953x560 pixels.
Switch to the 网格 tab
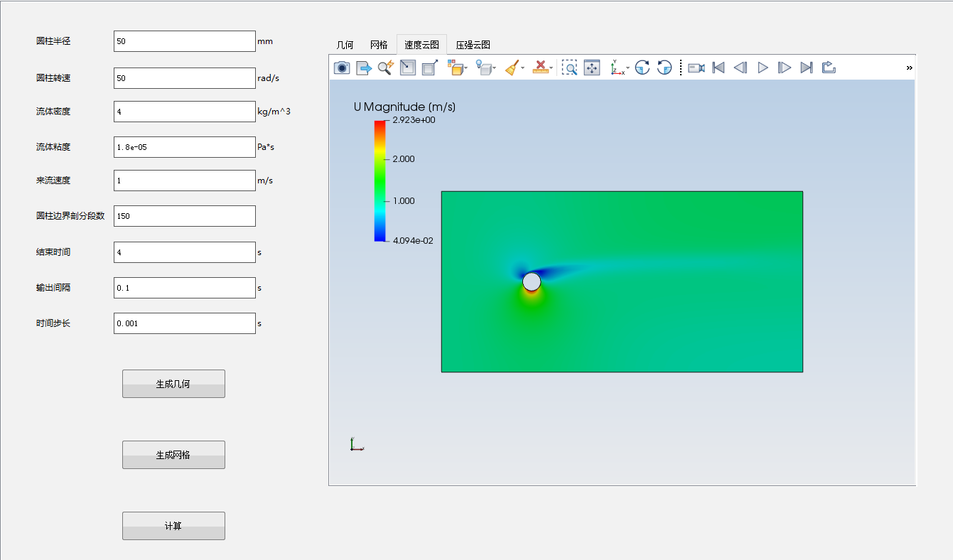coord(379,45)
